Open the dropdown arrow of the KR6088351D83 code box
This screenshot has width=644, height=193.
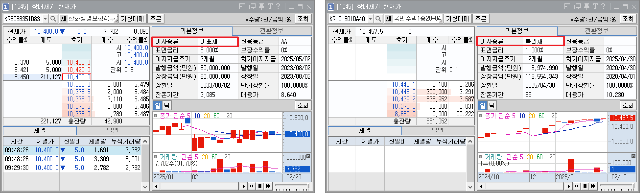click(45, 19)
